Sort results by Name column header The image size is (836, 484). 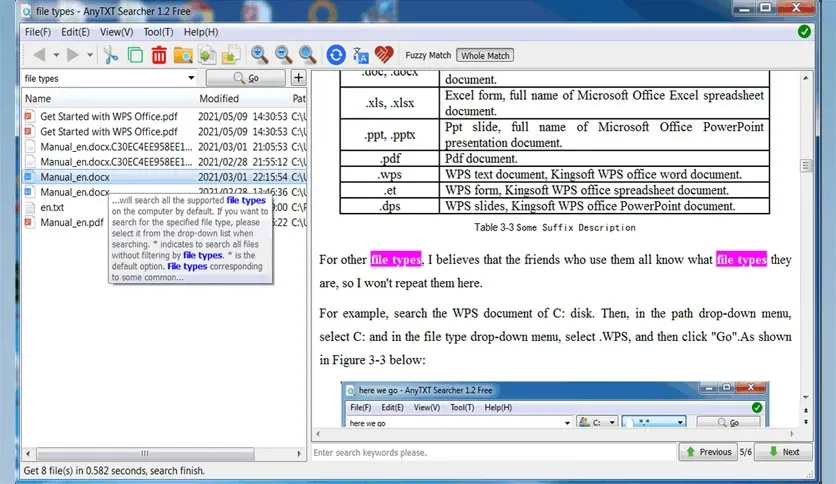click(109, 99)
